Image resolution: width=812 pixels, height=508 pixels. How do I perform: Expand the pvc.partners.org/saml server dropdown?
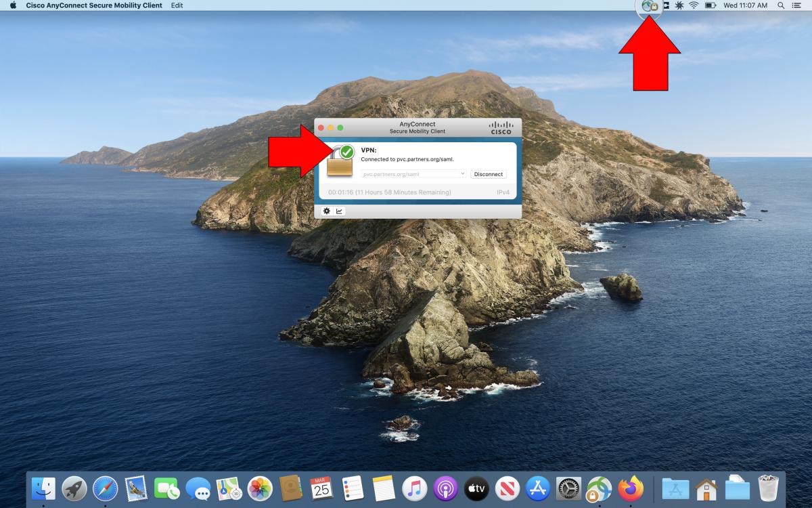(x=462, y=174)
